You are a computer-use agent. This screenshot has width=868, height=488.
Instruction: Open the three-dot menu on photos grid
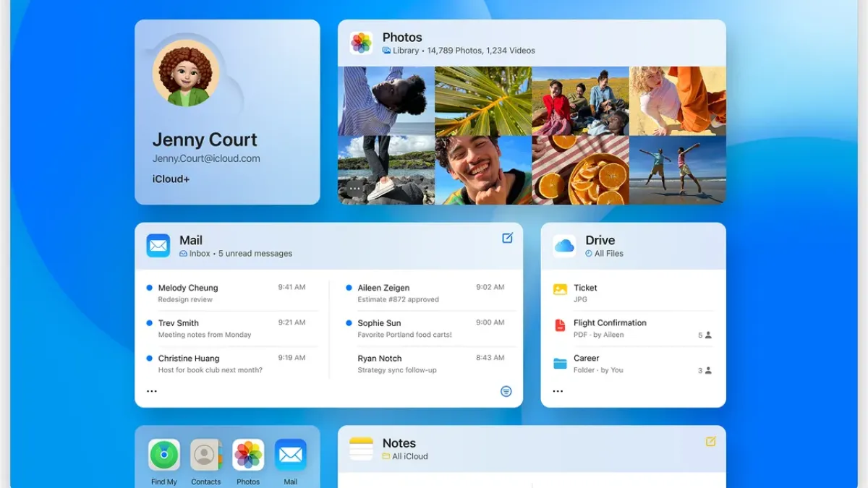pyautogui.click(x=354, y=189)
